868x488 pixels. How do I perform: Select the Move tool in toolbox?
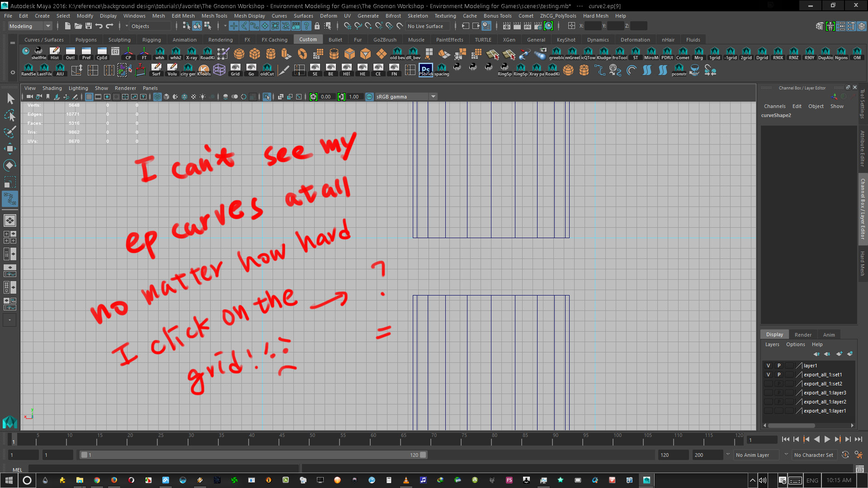click(x=9, y=149)
